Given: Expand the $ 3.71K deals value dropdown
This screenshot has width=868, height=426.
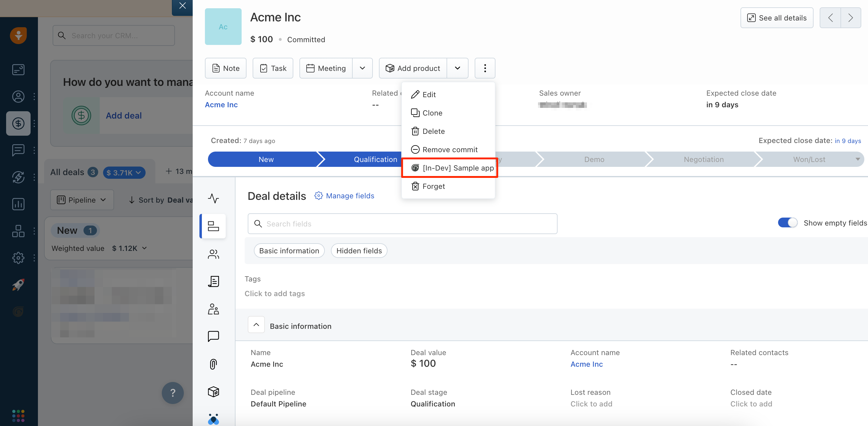Looking at the screenshot, I should point(124,172).
